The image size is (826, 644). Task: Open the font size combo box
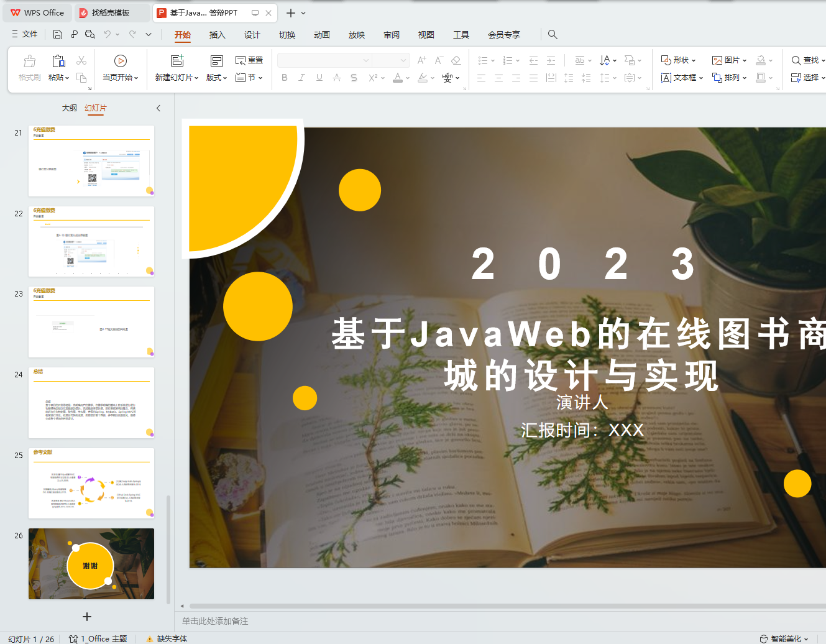coord(391,60)
